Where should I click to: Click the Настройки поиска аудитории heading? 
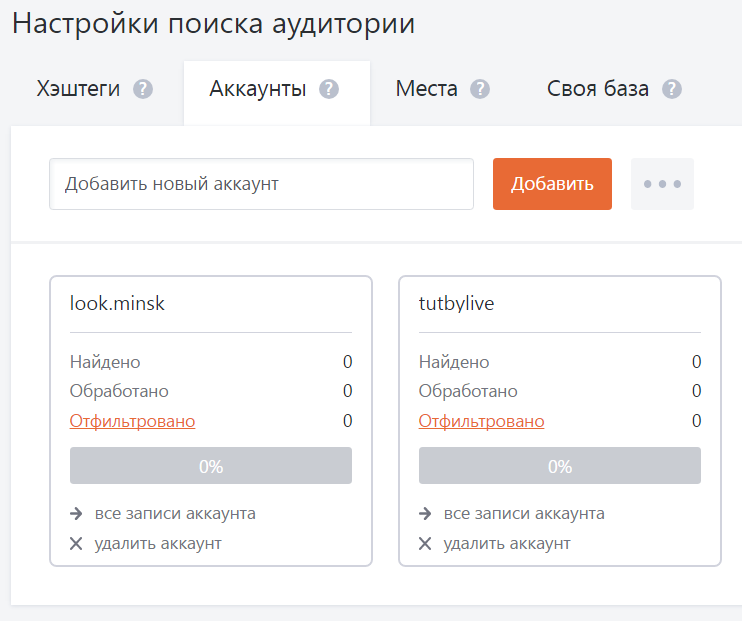click(213, 24)
